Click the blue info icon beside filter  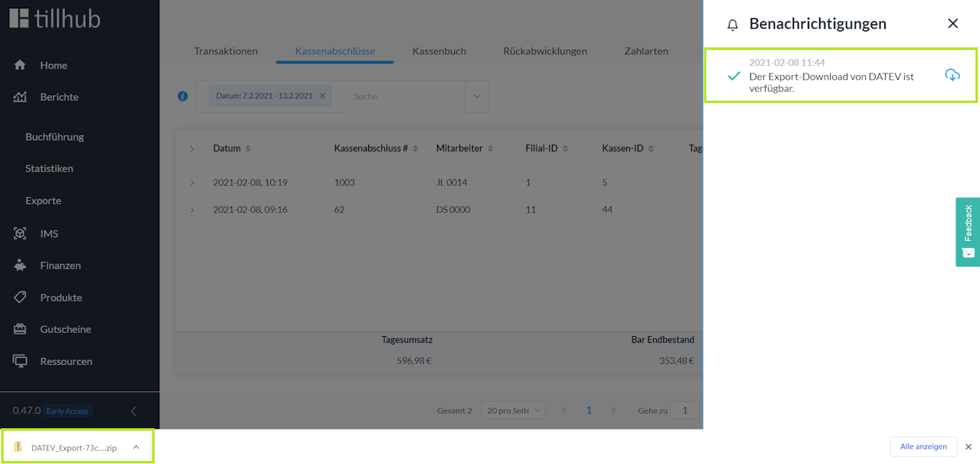(183, 96)
